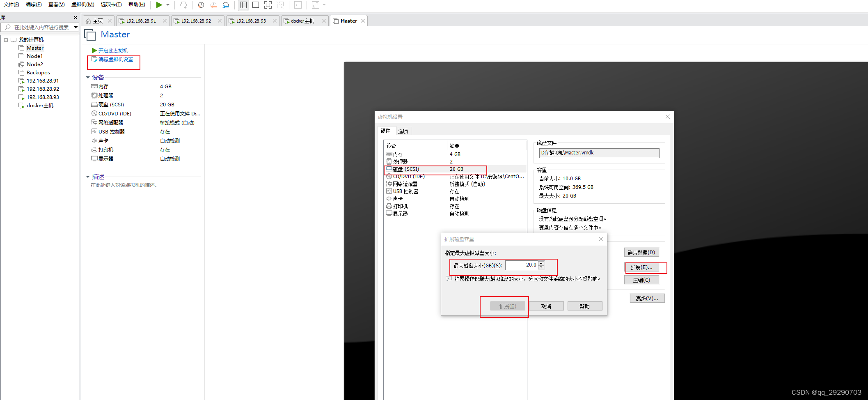
Task: Open the 编辑(E) menu
Action: (34, 5)
